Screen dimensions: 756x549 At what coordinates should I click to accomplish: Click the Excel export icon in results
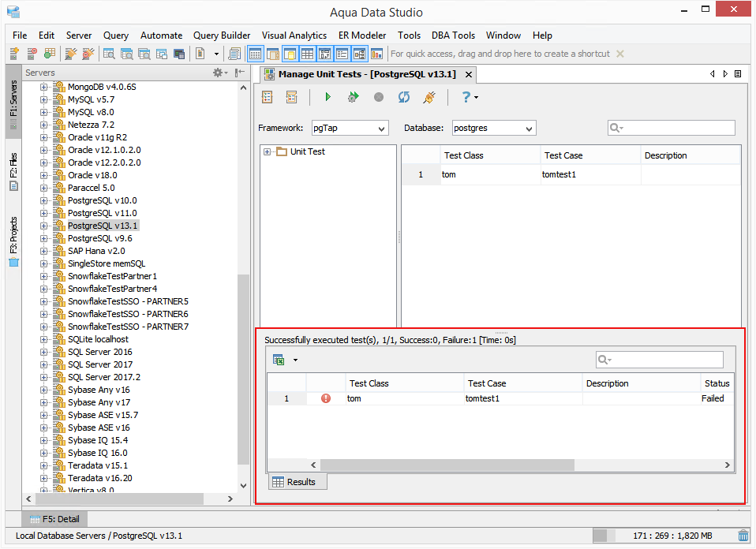point(279,360)
